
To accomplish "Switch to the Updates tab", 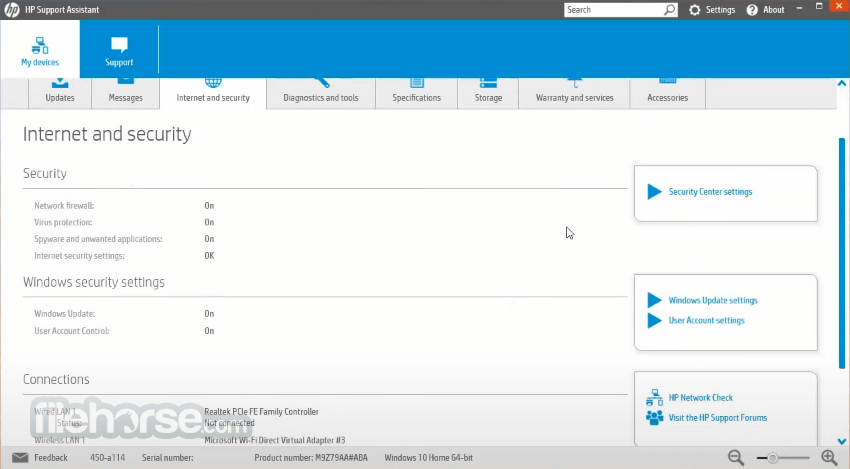I will tap(60, 93).
